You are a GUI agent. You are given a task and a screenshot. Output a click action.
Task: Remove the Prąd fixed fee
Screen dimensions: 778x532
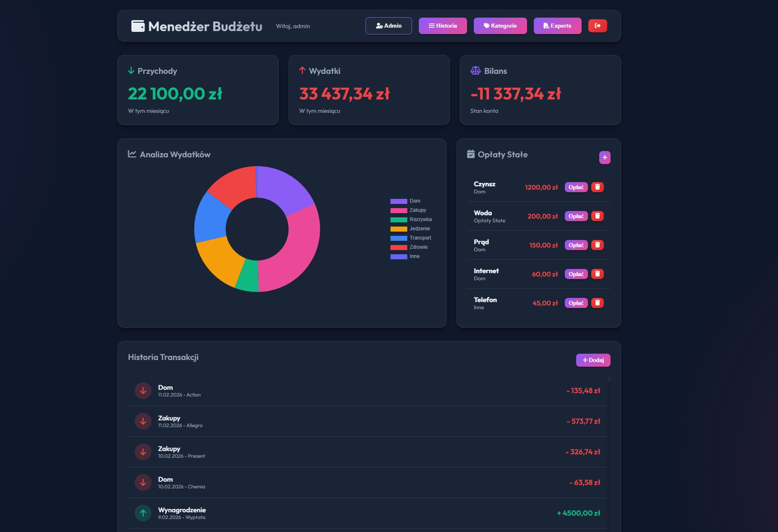(x=597, y=245)
